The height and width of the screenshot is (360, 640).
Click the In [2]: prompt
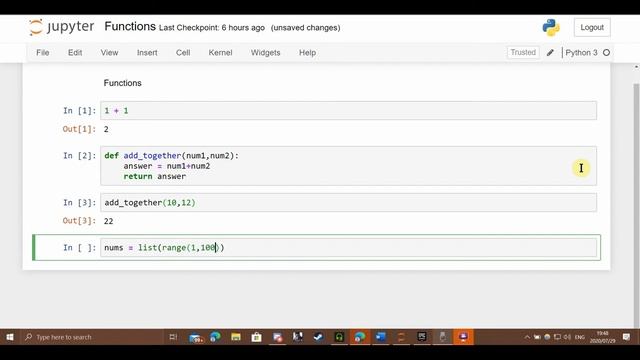pyautogui.click(x=79, y=156)
